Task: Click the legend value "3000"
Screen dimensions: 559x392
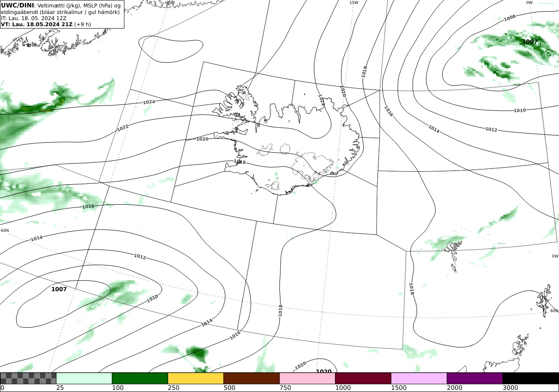Action: (510, 388)
